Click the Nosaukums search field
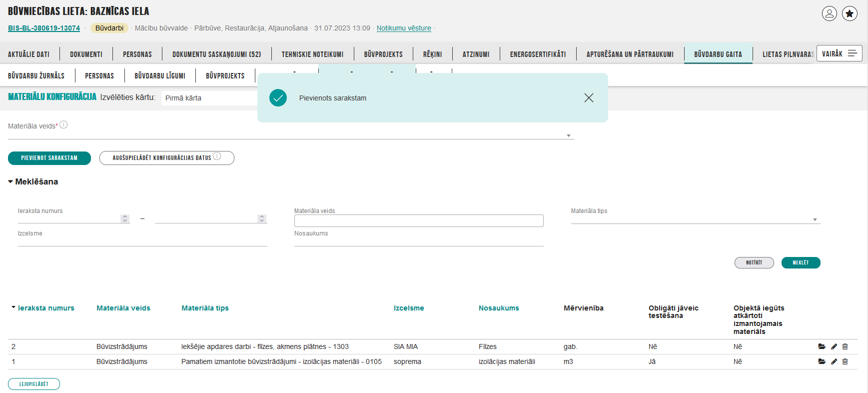Image resolution: width=868 pixels, height=393 pixels. (419, 241)
